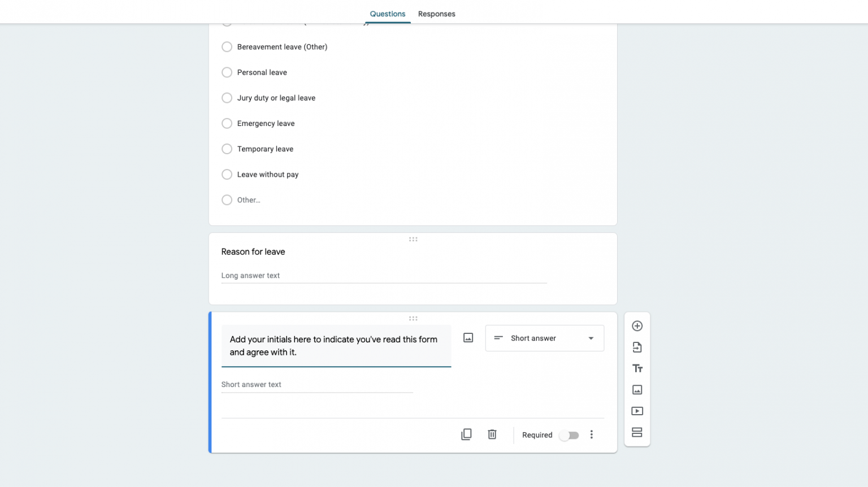
Task: Switch to the Questions tab
Action: 387,14
